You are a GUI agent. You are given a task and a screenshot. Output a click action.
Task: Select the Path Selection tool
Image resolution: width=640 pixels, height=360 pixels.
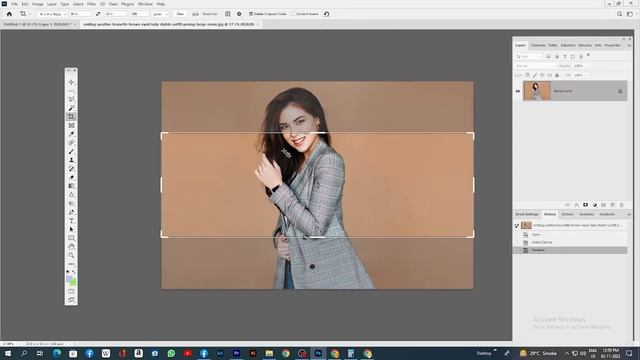click(x=71, y=229)
